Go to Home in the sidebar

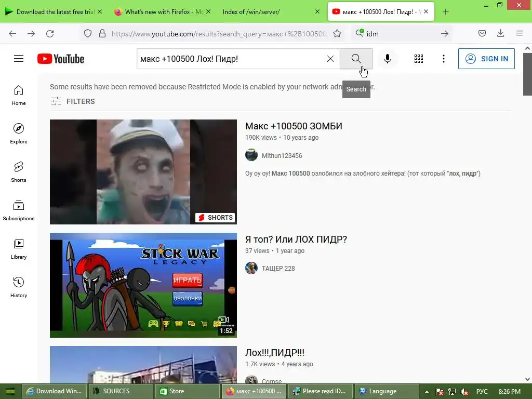(x=19, y=96)
